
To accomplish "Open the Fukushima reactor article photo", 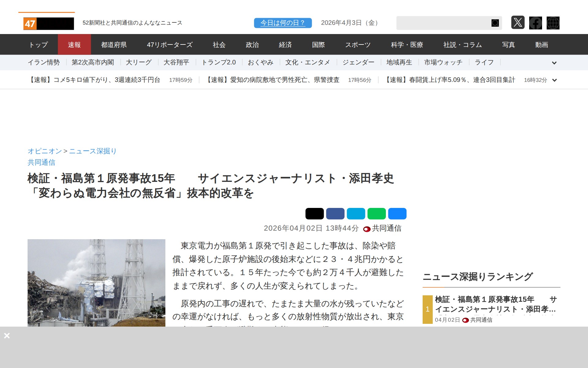I will pyautogui.click(x=96, y=283).
